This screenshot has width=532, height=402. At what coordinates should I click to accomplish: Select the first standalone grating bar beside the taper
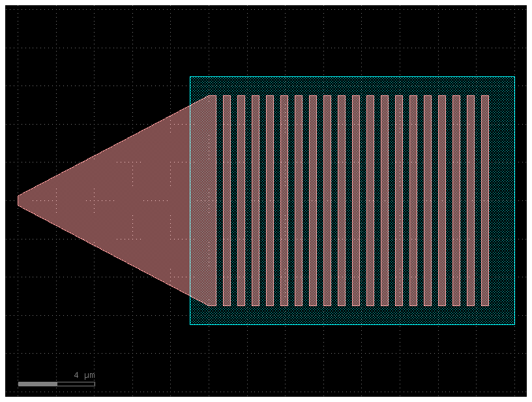(x=227, y=200)
